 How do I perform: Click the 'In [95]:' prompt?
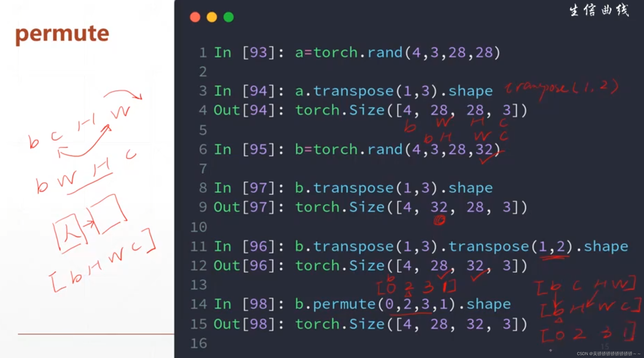tap(249, 150)
